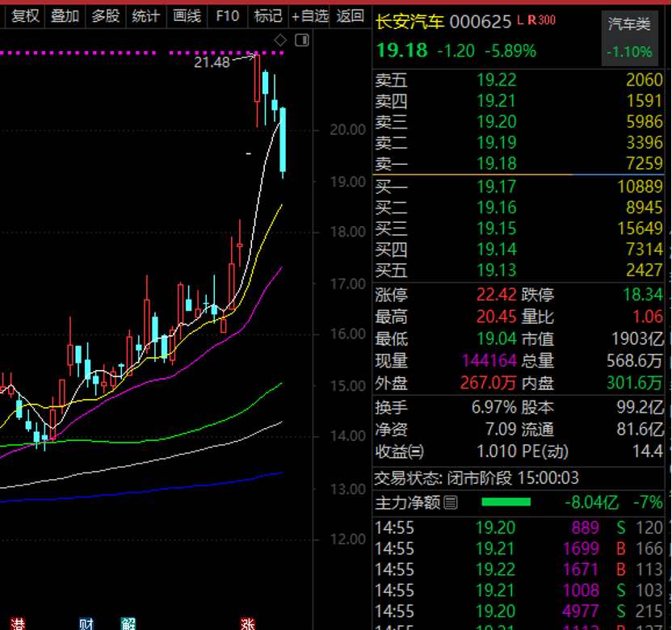Click the 主力净额 amount -8.04亿
Viewport: 672px width, 630px height.
(x=592, y=502)
